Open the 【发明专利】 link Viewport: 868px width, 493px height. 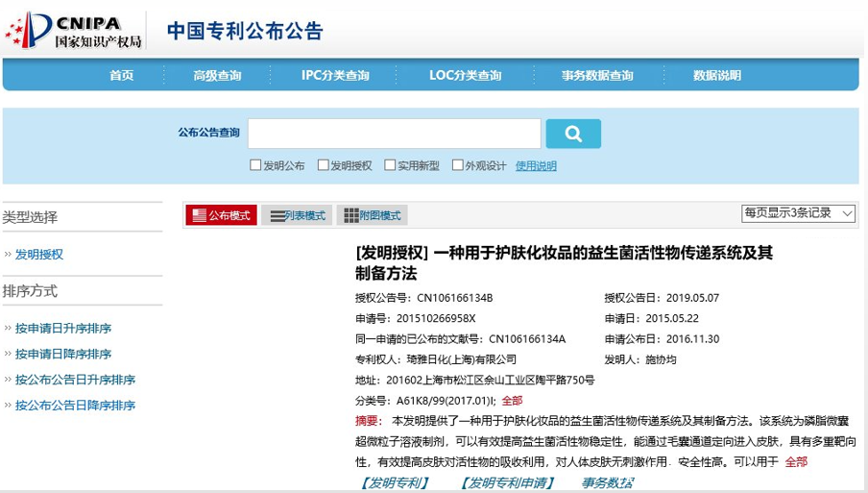pyautogui.click(x=395, y=482)
